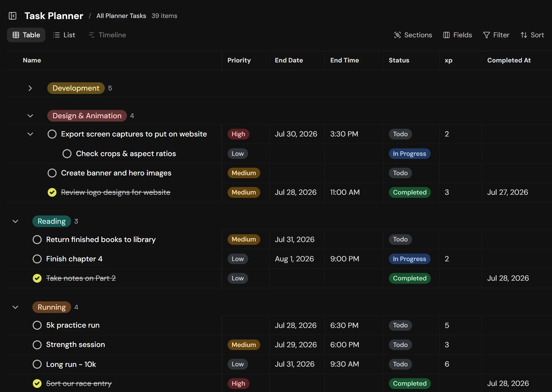Edit Jul 30, 2026 end date cell

297,134
